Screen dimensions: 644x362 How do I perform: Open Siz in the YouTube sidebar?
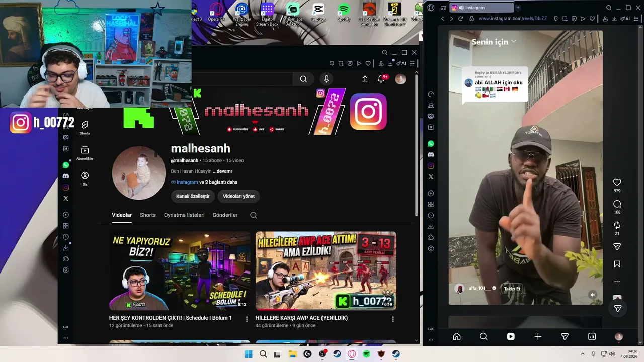(85, 178)
